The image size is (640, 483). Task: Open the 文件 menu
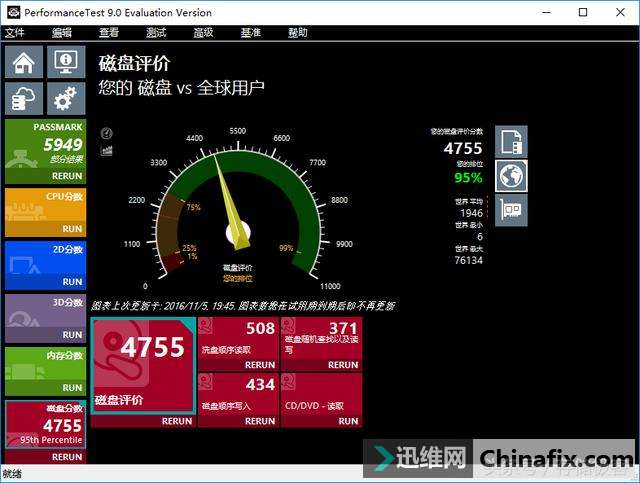[x=15, y=33]
